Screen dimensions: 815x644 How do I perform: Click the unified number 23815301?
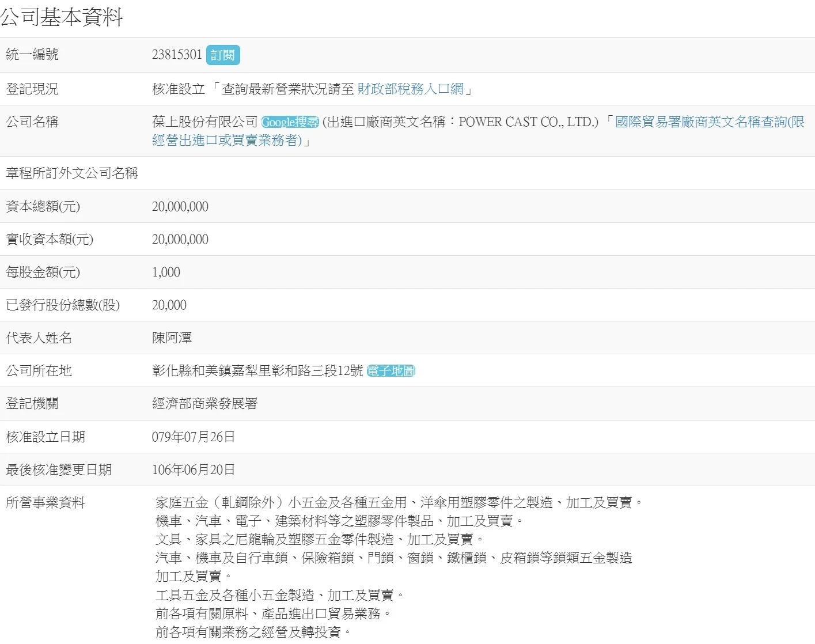[x=177, y=55]
